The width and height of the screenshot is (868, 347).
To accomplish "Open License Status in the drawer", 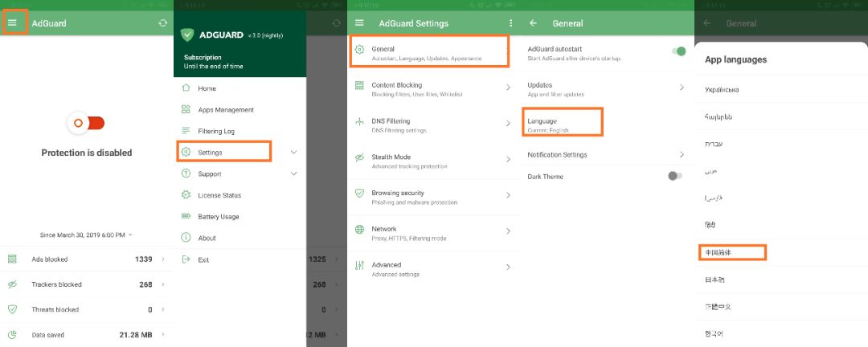I will [x=240, y=195].
